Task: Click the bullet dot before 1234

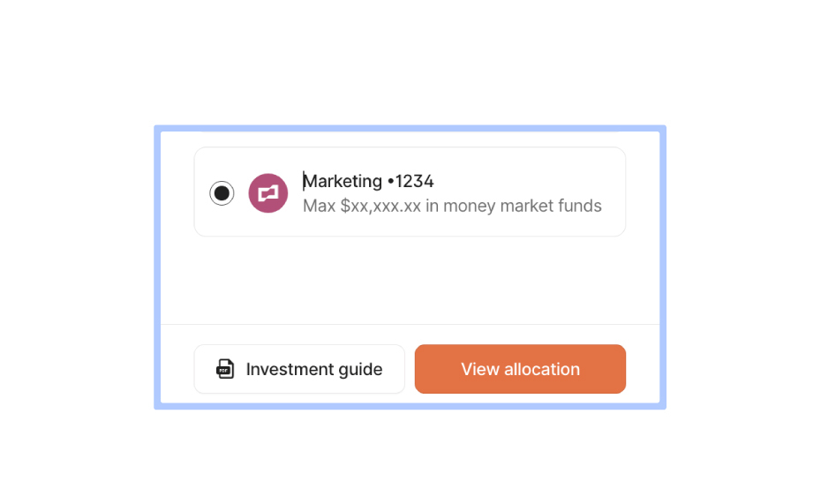Action: pyautogui.click(x=390, y=182)
